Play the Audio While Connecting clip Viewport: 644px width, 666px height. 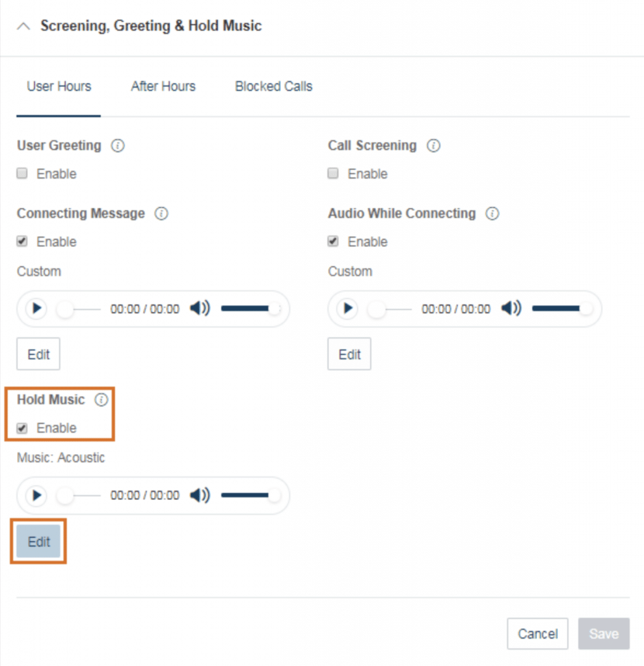(348, 308)
